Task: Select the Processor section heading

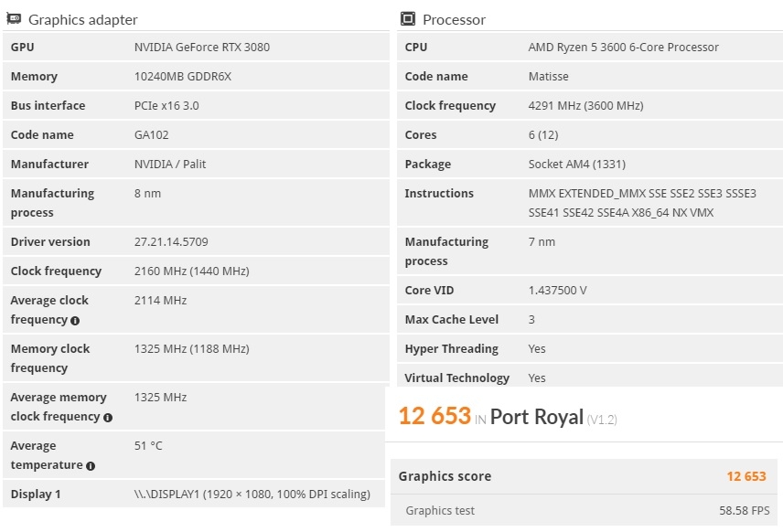Action: [x=454, y=19]
